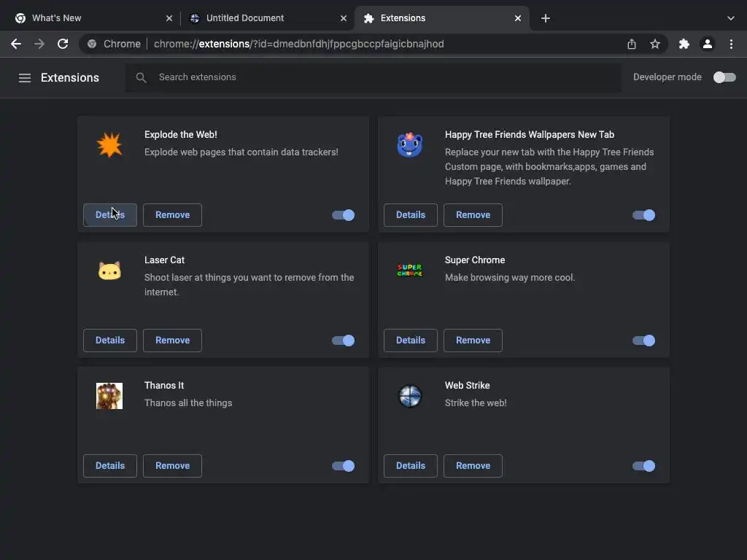This screenshot has height=560, width=747.
Task: Open Details for Super Chrome
Action: pos(411,341)
